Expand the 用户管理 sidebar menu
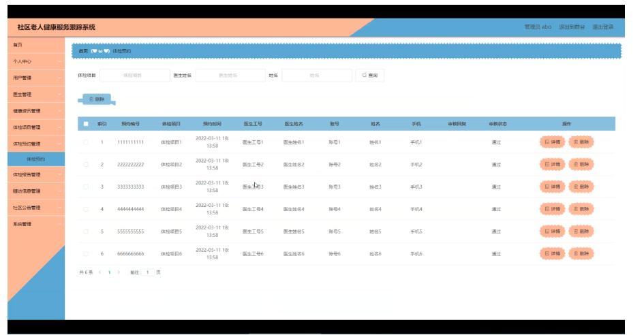Image resolution: width=644 pixels, height=335 pixels. (x=36, y=78)
